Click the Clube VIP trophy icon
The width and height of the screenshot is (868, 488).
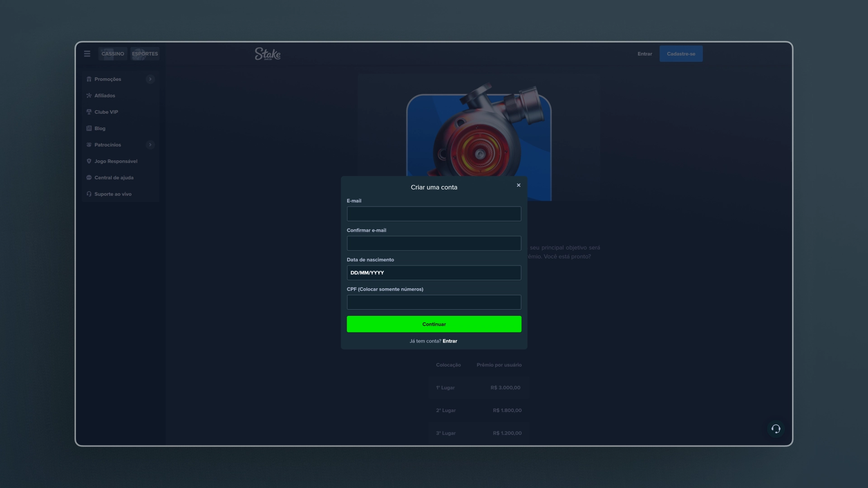(x=89, y=112)
